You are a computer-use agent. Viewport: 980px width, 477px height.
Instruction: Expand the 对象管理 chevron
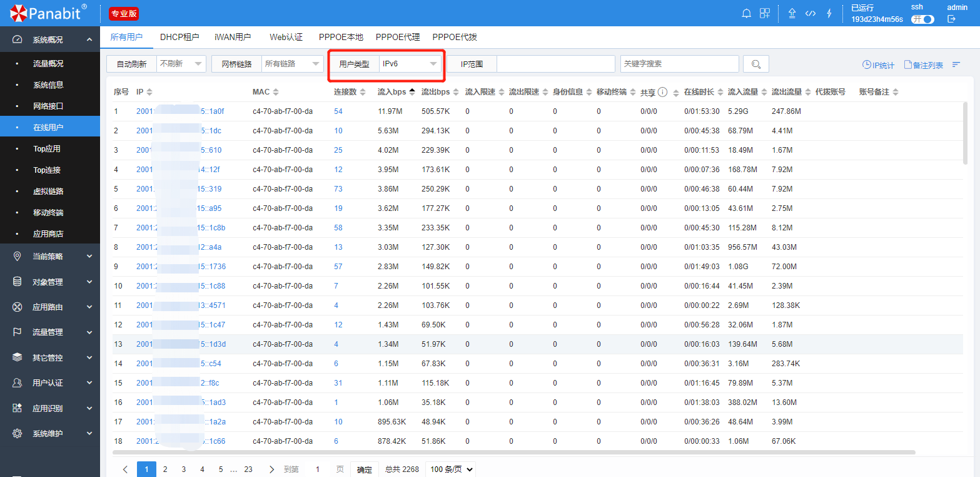pos(89,282)
